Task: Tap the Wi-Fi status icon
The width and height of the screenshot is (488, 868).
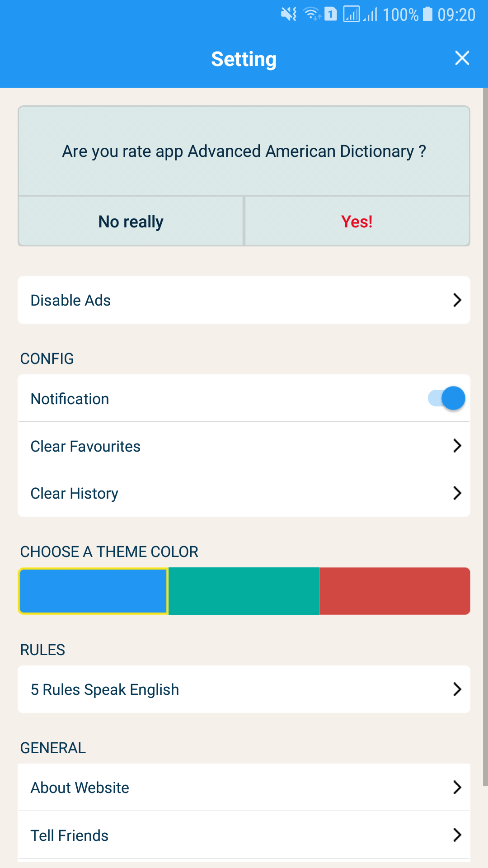Action: (x=312, y=14)
